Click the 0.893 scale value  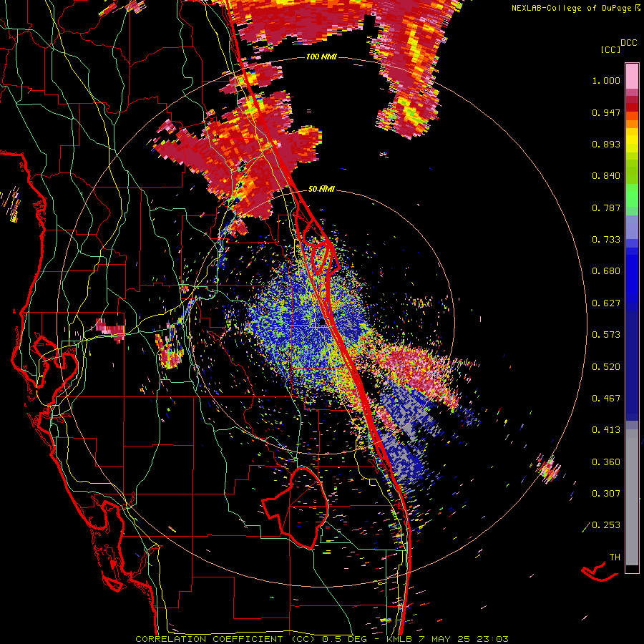click(606, 144)
